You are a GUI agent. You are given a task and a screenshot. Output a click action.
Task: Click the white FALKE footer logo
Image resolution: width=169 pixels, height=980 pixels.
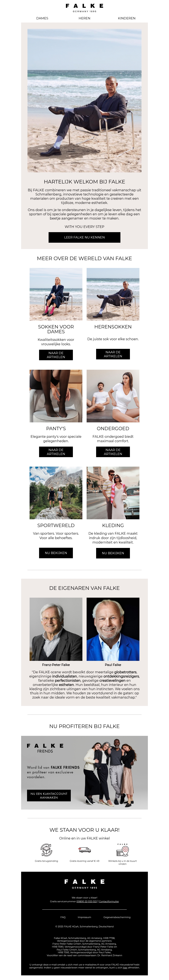84,883
